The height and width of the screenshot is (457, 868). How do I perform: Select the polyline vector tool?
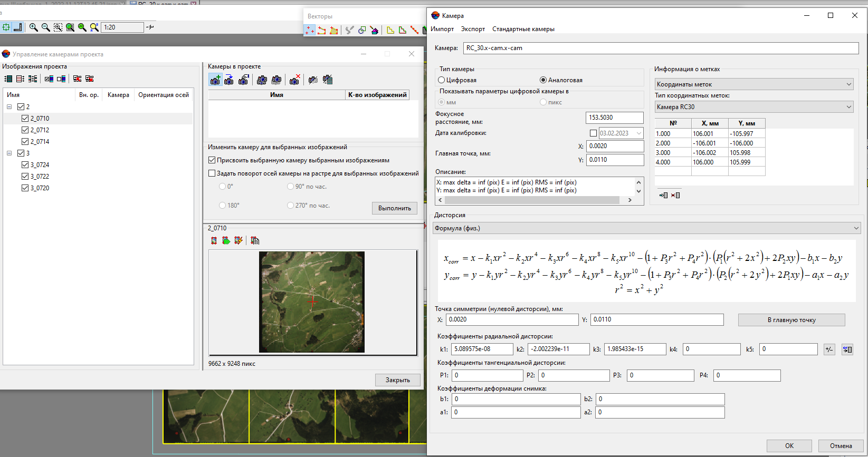click(322, 31)
